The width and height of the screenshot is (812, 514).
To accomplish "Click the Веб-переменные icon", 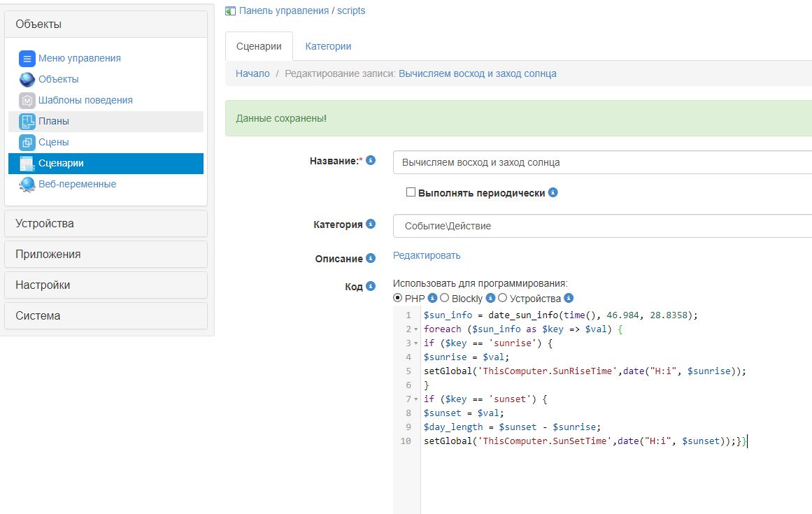I will [x=27, y=185].
